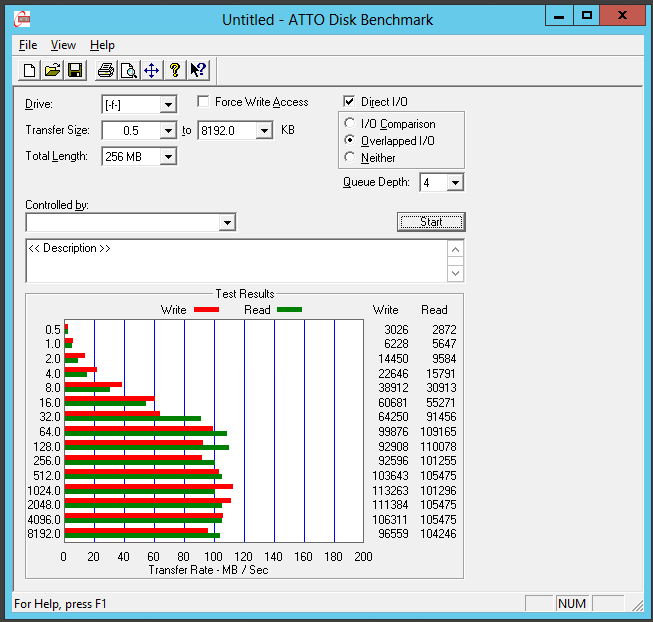
Task: Open the Queue Depth dropdown
Action: click(455, 182)
